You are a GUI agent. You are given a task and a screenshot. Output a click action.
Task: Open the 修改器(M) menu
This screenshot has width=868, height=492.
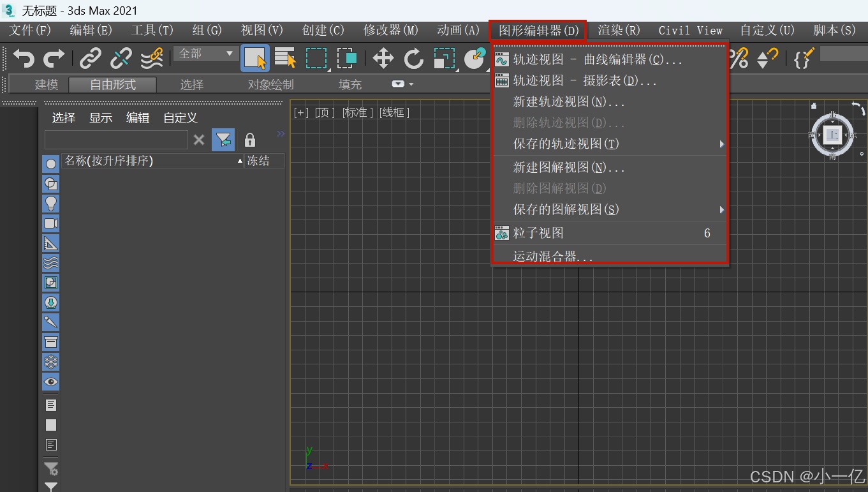391,30
